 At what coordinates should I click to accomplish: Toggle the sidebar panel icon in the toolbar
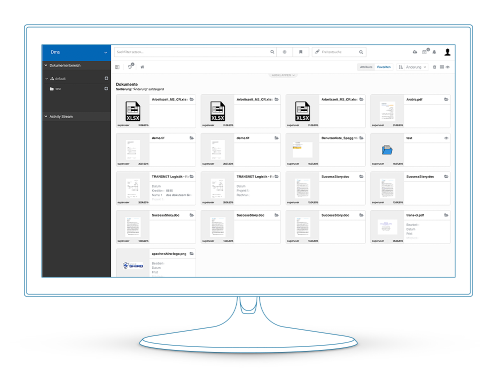(117, 67)
